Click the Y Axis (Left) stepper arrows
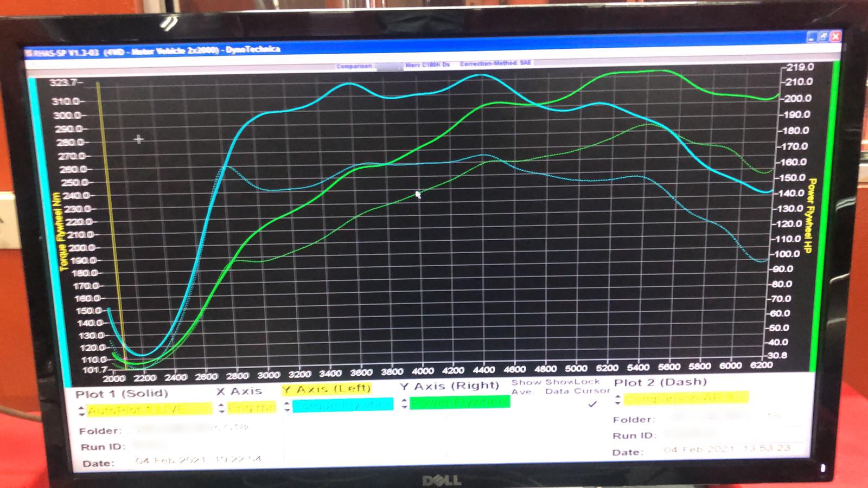This screenshot has height=488, width=868. pyautogui.click(x=287, y=406)
